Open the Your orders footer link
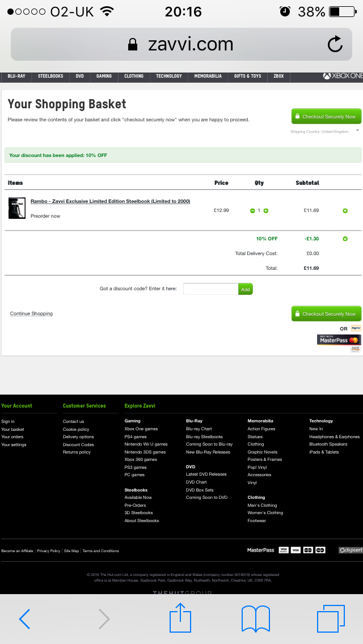The width and height of the screenshot is (363, 644). [12, 437]
